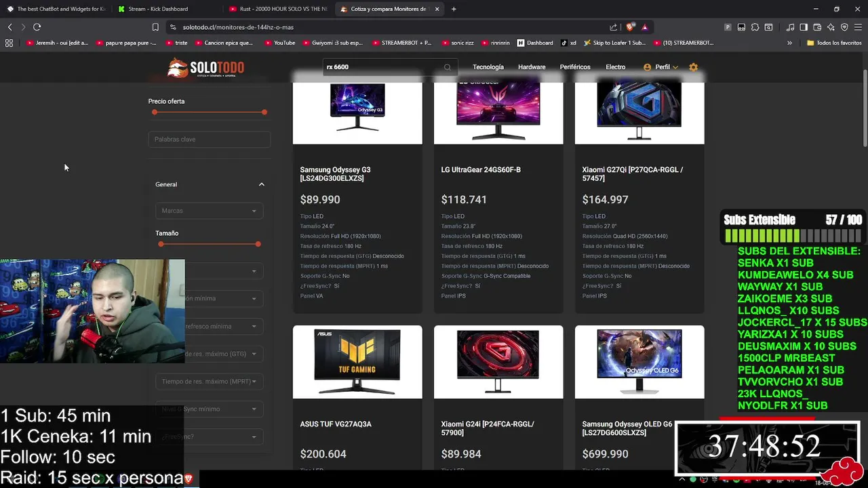Open Samsung Odyssey G3 product link

pyautogui.click(x=335, y=174)
